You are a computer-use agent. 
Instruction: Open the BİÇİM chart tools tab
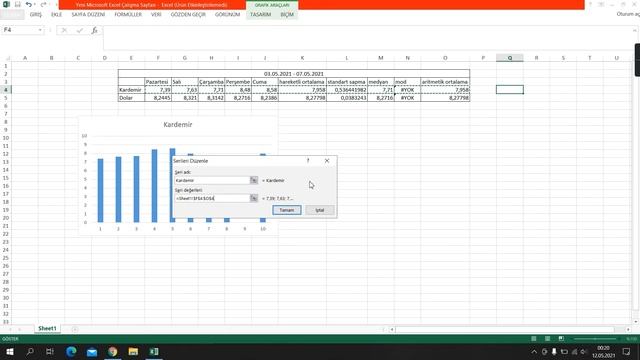click(287, 14)
